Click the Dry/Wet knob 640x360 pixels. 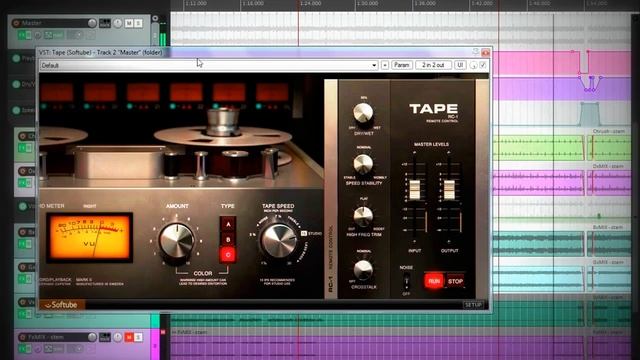[x=363, y=113]
